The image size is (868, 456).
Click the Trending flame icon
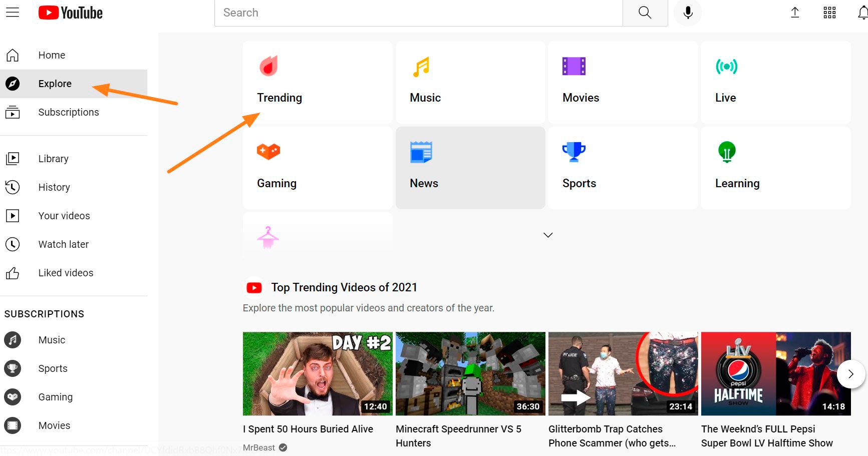point(268,66)
